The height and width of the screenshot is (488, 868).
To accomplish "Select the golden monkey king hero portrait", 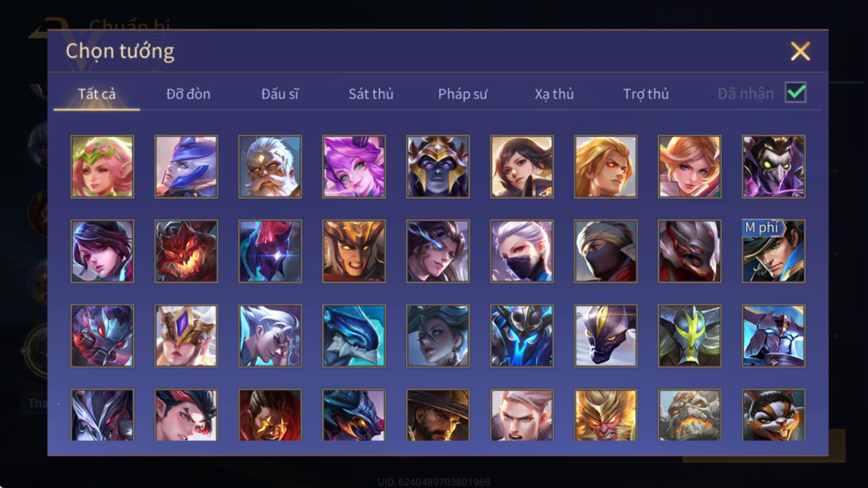I will (605, 415).
